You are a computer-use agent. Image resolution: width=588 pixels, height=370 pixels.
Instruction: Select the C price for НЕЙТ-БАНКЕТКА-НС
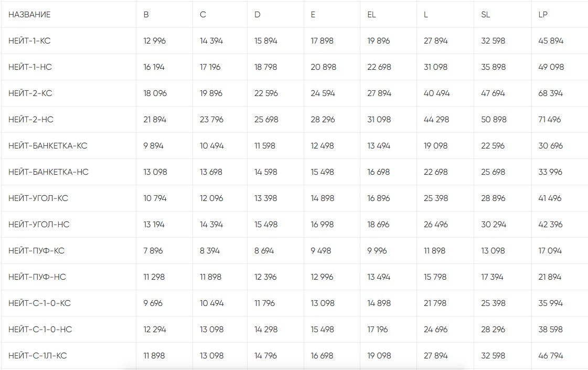tap(212, 172)
